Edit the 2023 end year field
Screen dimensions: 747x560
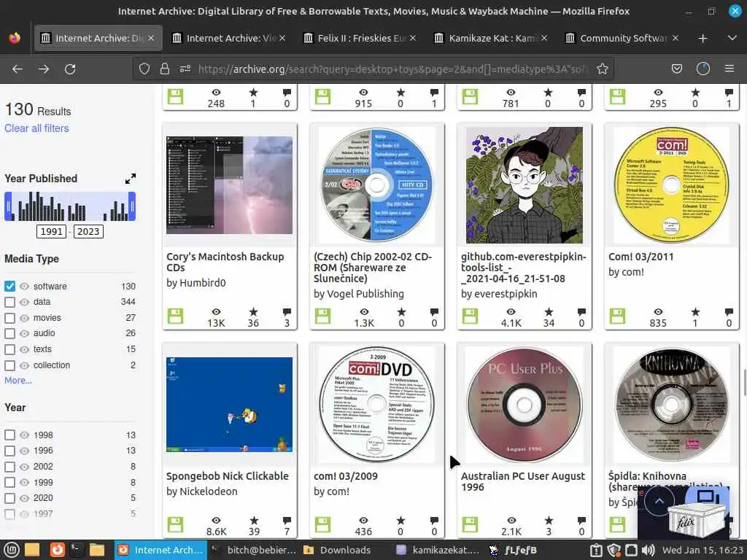click(88, 231)
